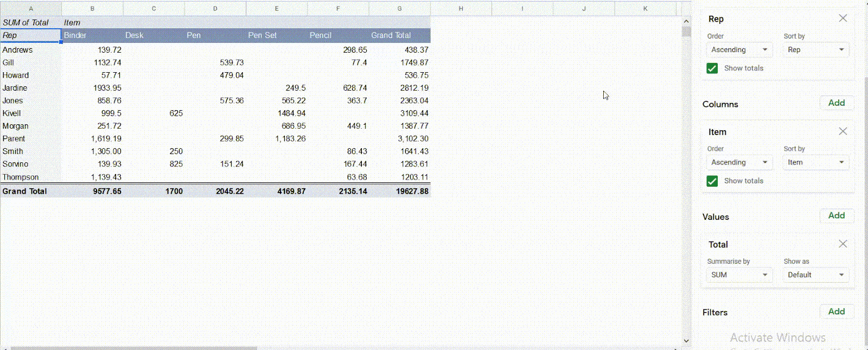
Task: Toggle Show totals under Item
Action: [712, 181]
